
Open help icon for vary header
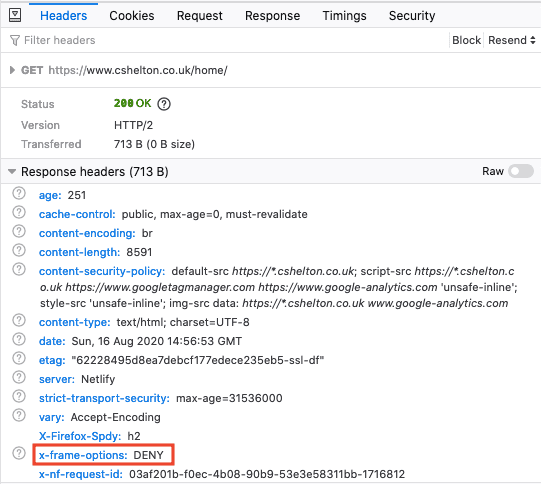pos(19,415)
